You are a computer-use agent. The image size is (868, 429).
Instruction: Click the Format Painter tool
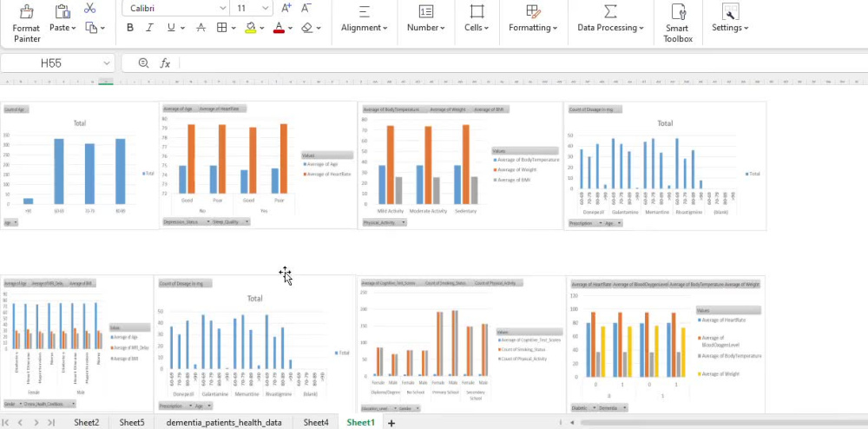[x=27, y=23]
